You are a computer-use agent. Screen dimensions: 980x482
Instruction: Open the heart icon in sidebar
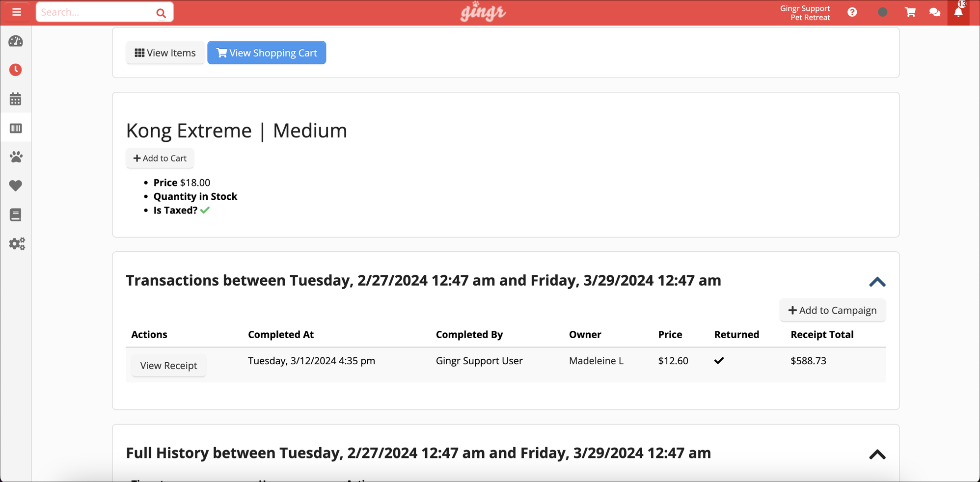16,186
